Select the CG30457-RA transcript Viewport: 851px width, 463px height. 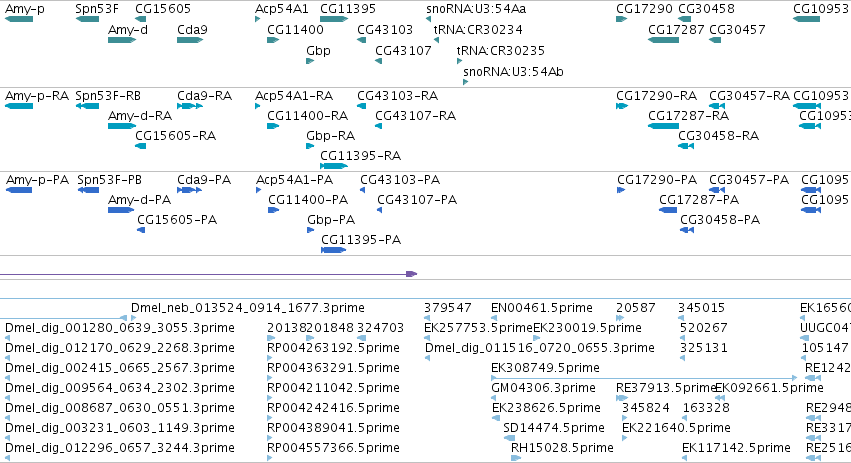point(717,106)
